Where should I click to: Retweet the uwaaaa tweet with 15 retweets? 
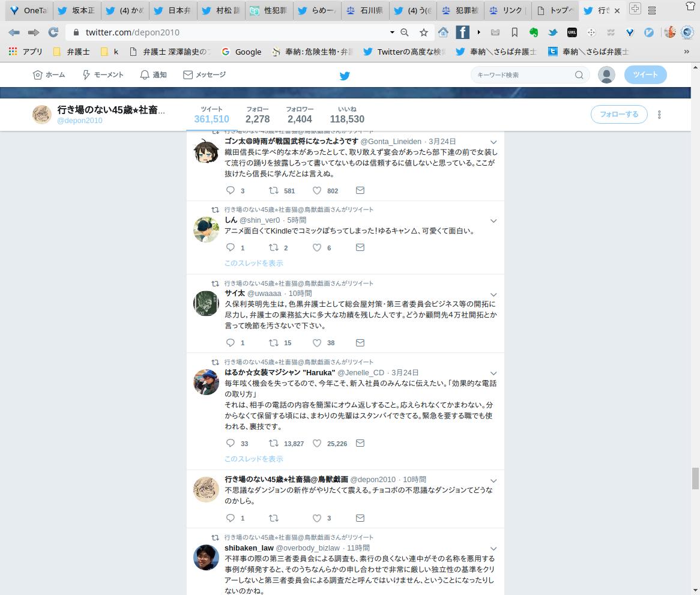click(274, 343)
